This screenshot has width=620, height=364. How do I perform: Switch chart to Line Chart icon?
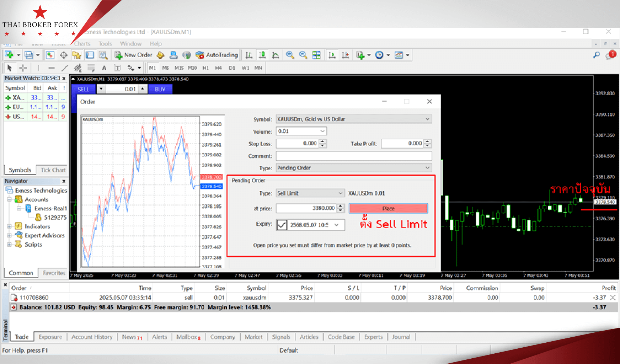(x=276, y=55)
